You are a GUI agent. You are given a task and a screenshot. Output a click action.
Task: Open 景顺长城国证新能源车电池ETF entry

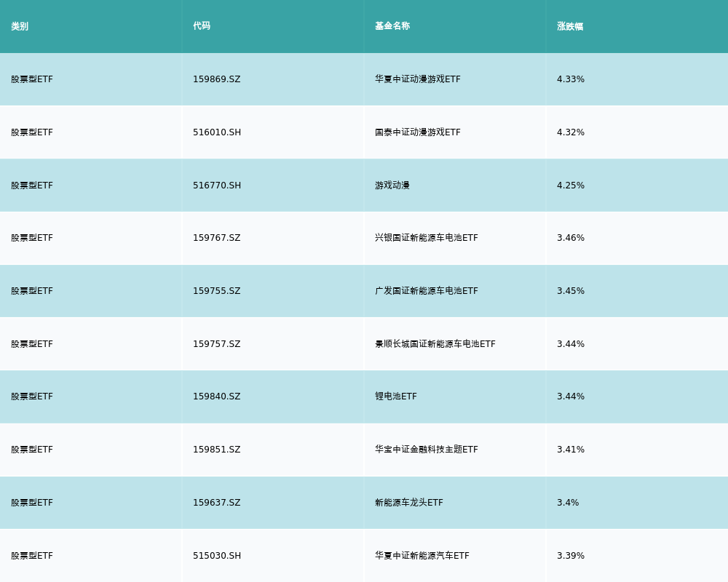[435, 344]
